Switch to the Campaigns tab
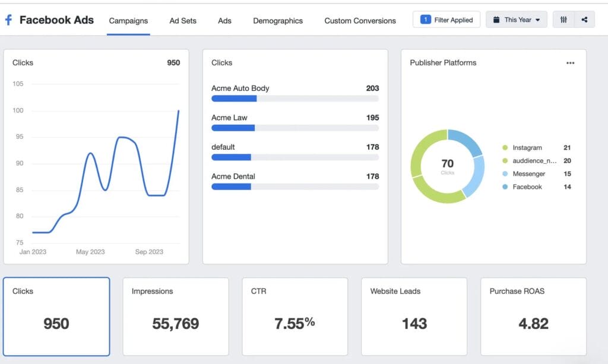This screenshot has height=364, width=608. pyautogui.click(x=128, y=21)
